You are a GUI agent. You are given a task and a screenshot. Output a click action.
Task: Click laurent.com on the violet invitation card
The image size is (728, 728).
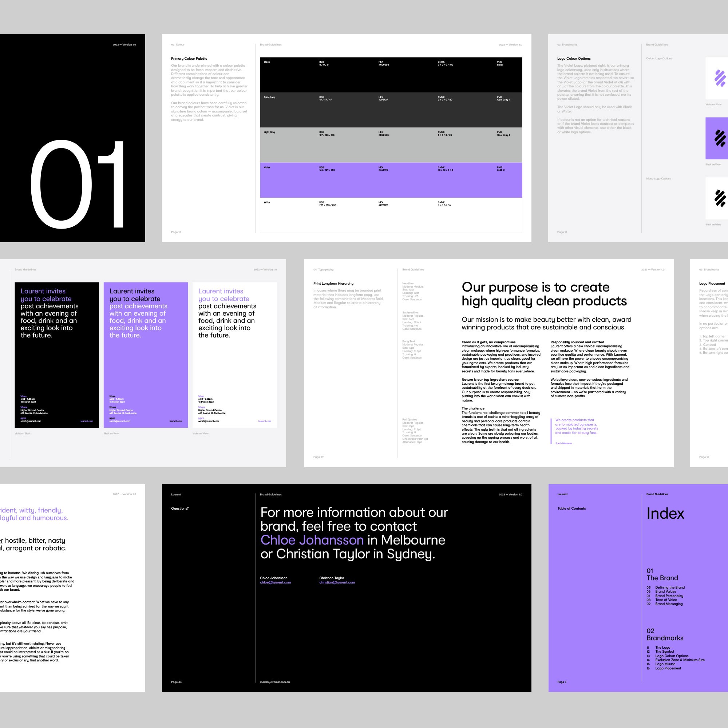[x=175, y=421]
